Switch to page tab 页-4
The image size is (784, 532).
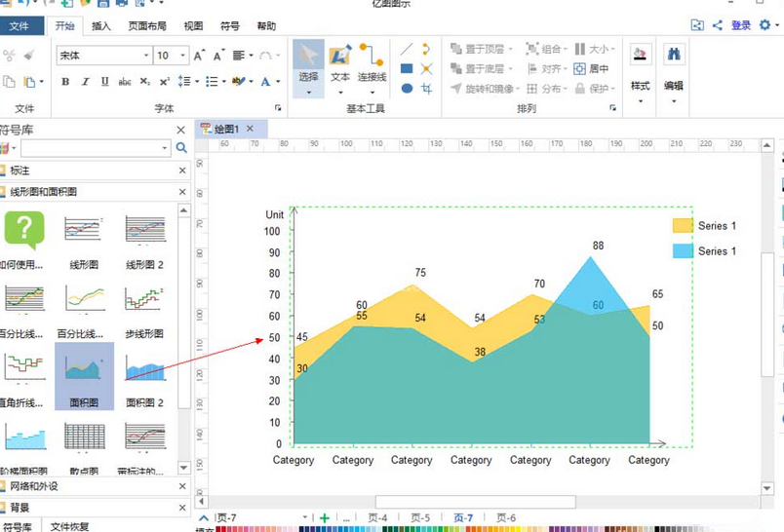377,518
